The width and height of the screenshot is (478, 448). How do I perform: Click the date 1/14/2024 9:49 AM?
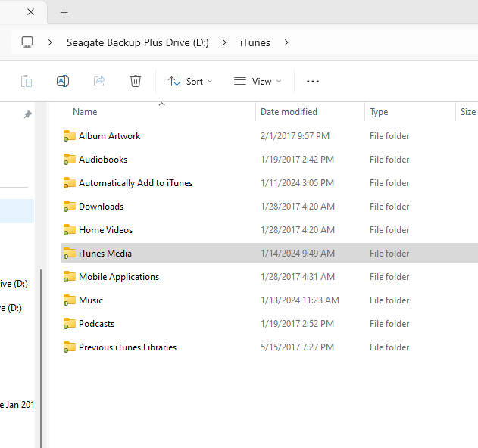(x=298, y=253)
